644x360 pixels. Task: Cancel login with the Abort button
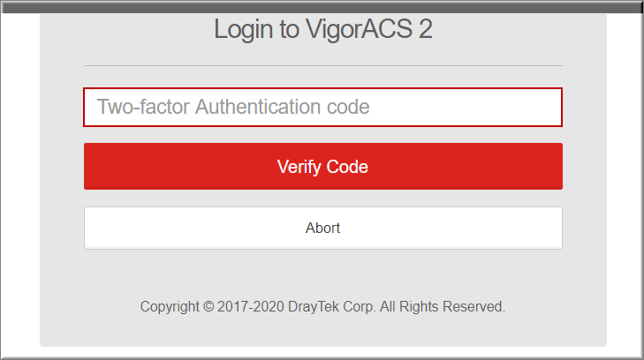click(323, 228)
